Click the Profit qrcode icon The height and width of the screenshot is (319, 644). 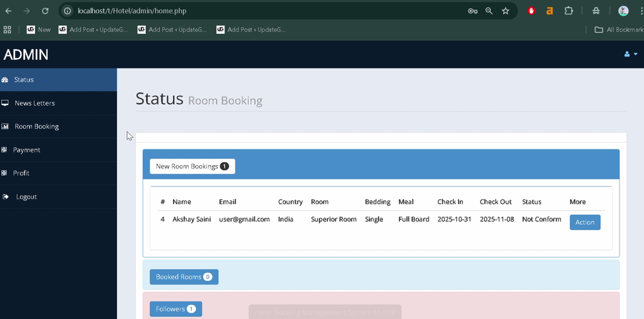pos(4,173)
